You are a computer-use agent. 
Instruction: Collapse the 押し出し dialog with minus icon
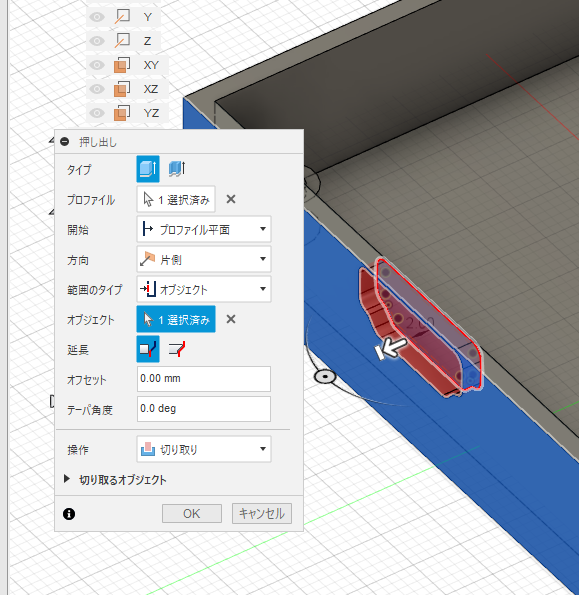[65, 142]
